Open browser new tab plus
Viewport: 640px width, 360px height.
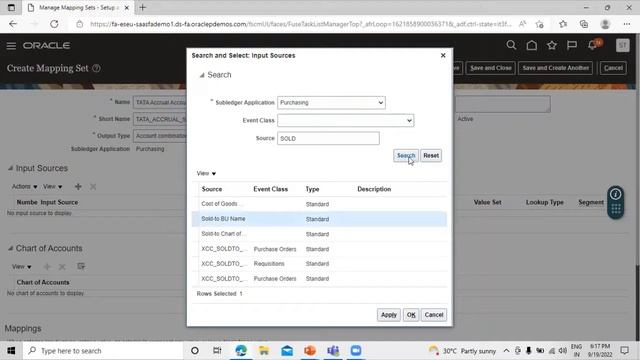pos(142,7)
